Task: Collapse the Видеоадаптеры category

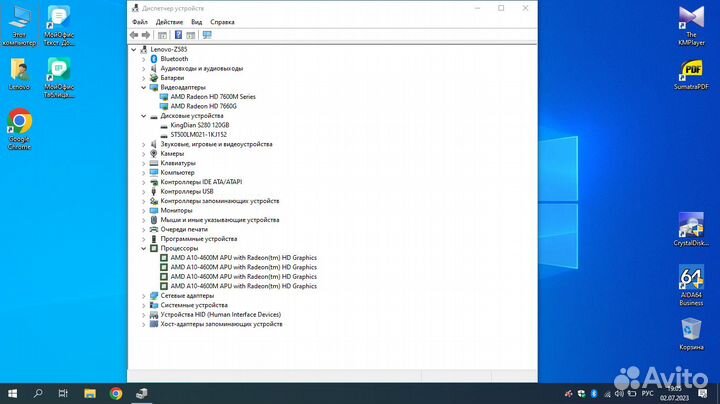Action: (143, 87)
